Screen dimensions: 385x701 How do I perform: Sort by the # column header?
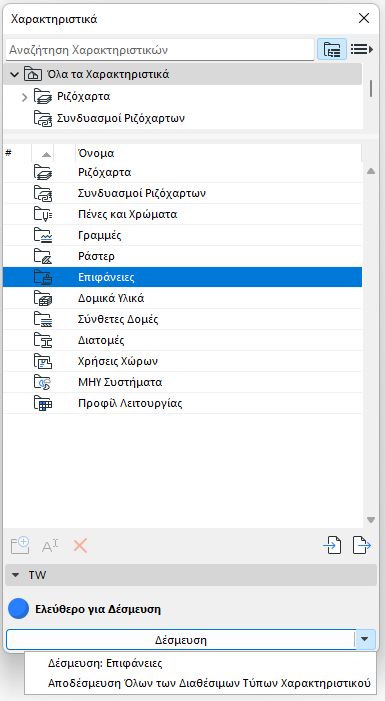17,153
